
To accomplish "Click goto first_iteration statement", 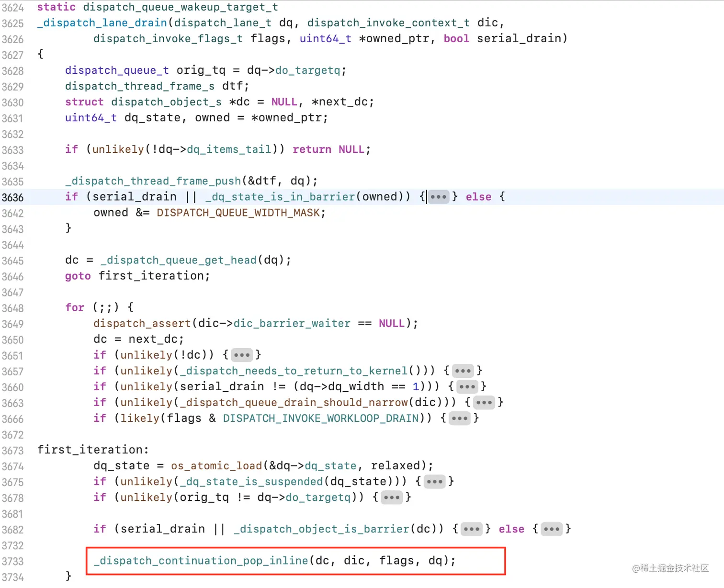I will [x=137, y=276].
